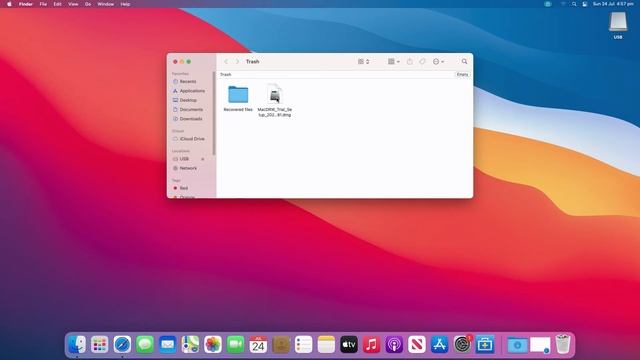The width and height of the screenshot is (640, 360).
Task: Open Spotlight search in menu bar
Action: pyautogui.click(x=574, y=4)
